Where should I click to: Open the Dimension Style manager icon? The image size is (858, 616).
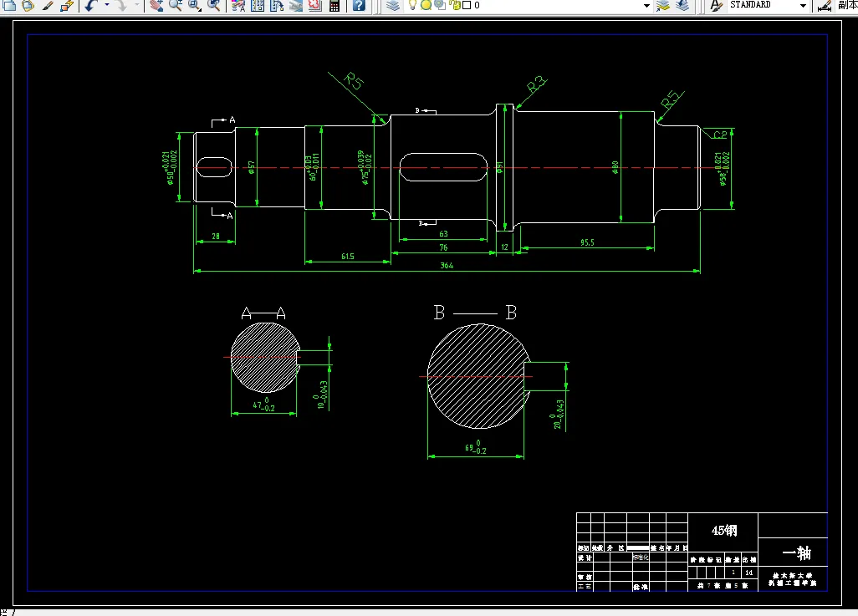click(824, 6)
